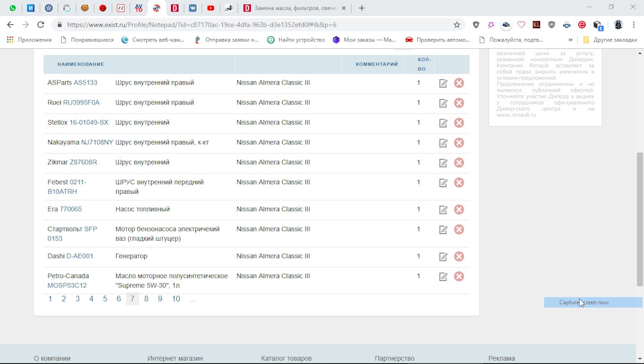Open the 16-01049-SX part link
The height and width of the screenshot is (364, 644).
89,122
